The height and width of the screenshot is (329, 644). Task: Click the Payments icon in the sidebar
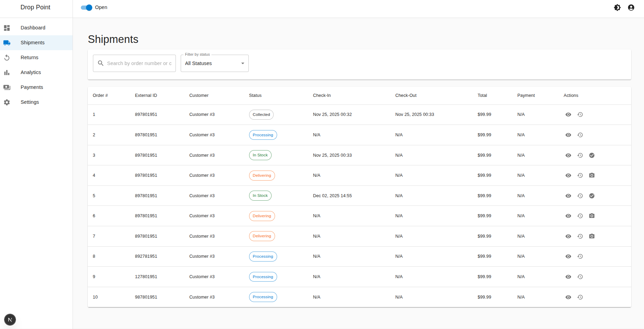[7, 87]
